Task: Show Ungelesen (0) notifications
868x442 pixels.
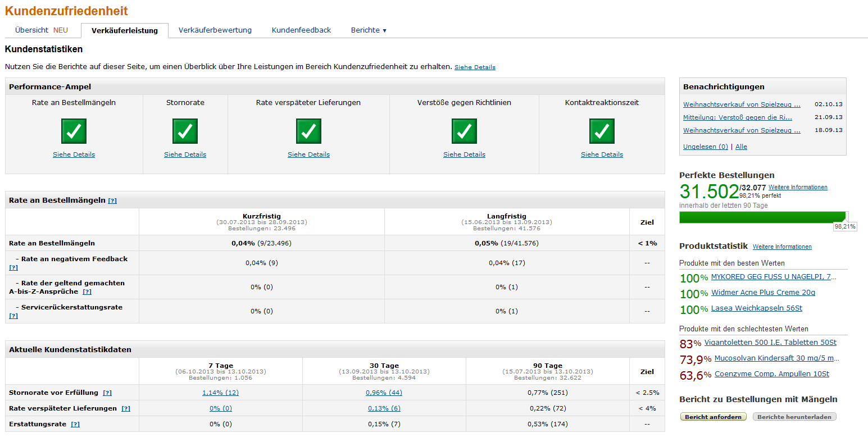Action: [x=706, y=147]
